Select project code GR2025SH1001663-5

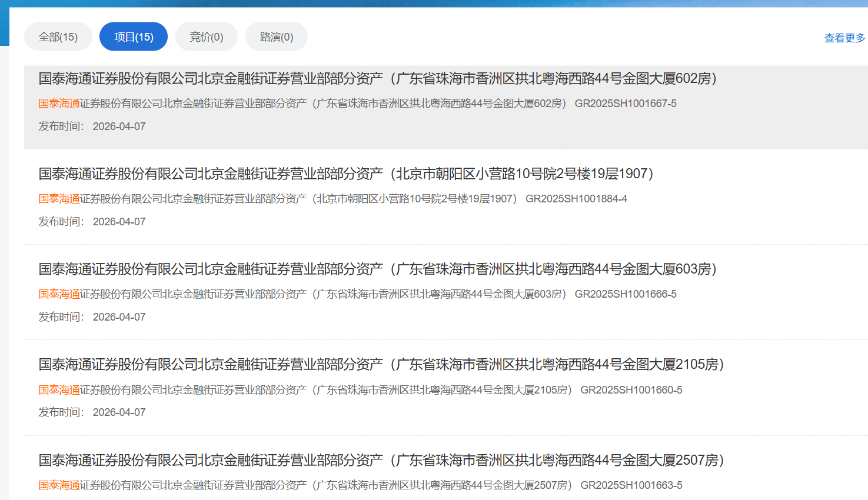631,485
